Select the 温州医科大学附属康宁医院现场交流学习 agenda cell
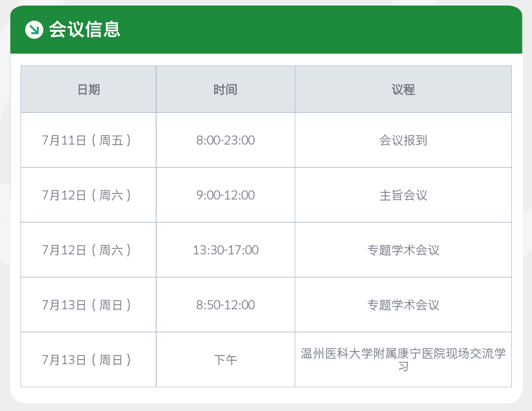The image size is (532, 411). tap(403, 360)
